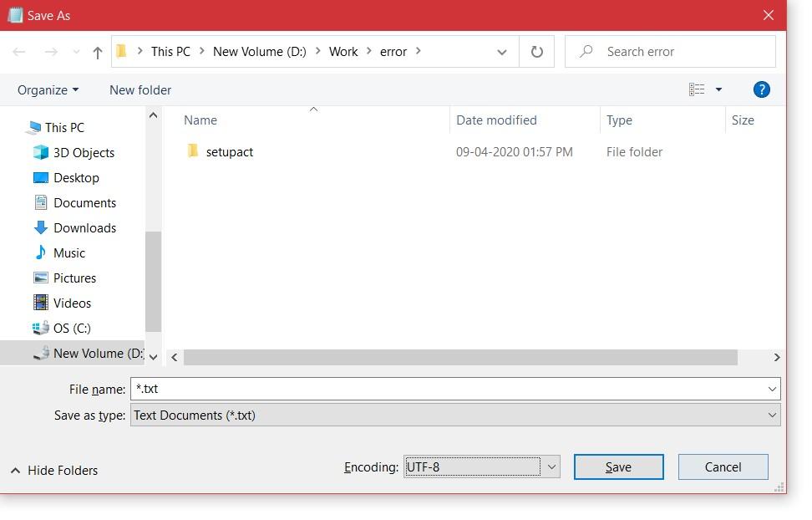Click the Music note icon
The height and width of the screenshot is (520, 812).
pyautogui.click(x=40, y=252)
